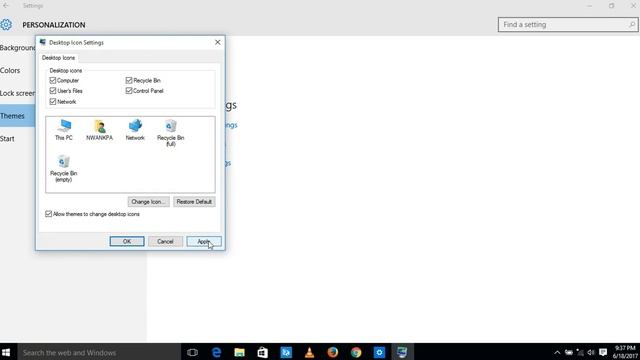Image resolution: width=640 pixels, height=360 pixels.
Task: Open the Windows Start menu
Action: (x=6, y=352)
